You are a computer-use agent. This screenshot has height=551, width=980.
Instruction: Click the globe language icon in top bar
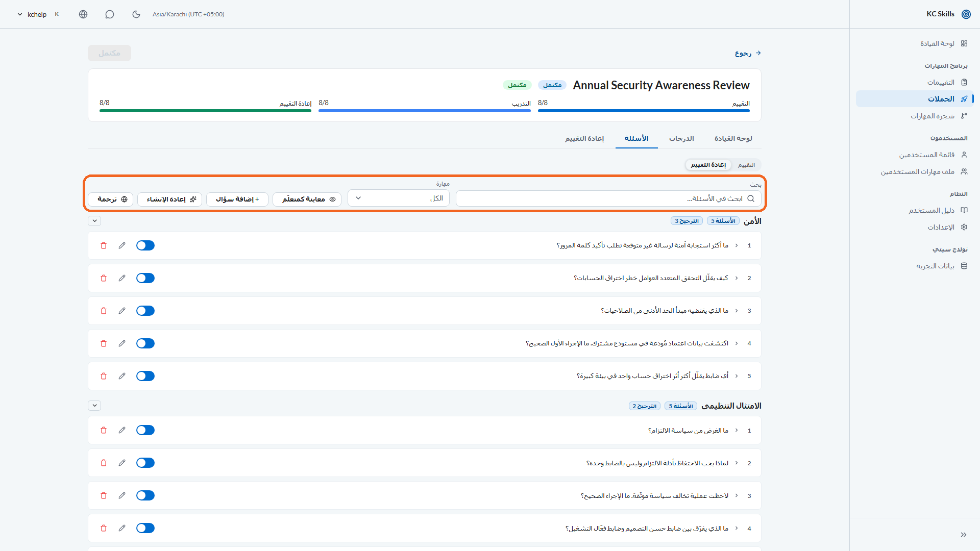(83, 14)
